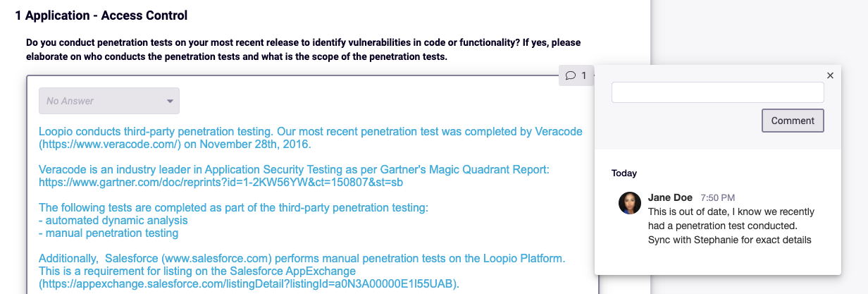Submit with the Comment button
Viewport: 868px width, 294px height.
coord(793,121)
